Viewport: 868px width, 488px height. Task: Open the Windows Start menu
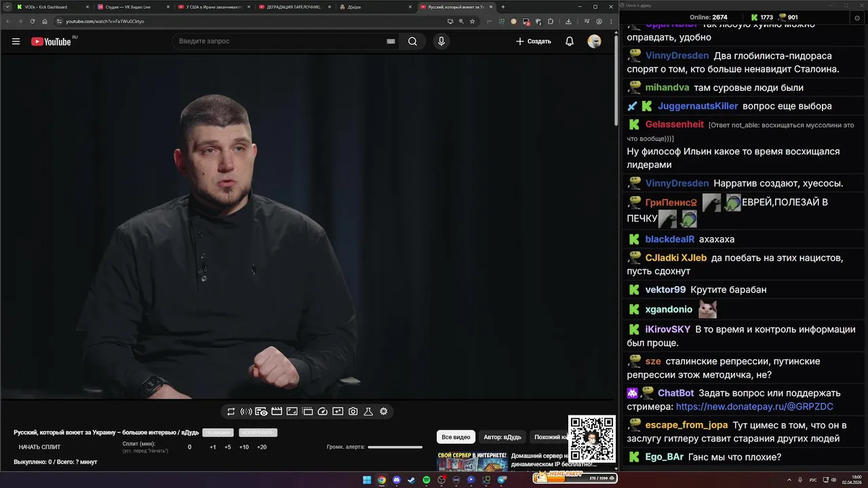click(367, 480)
